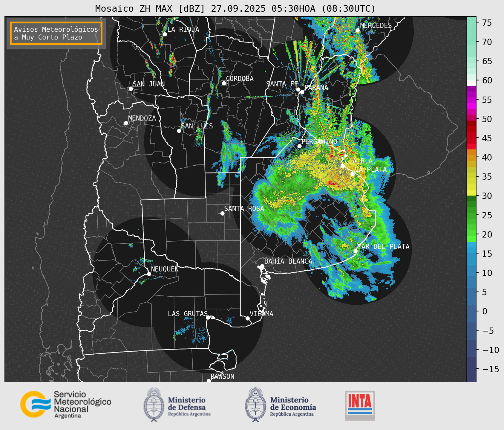Select the La Rioja city marker dot
This screenshot has width=504, height=430.
(165, 34)
